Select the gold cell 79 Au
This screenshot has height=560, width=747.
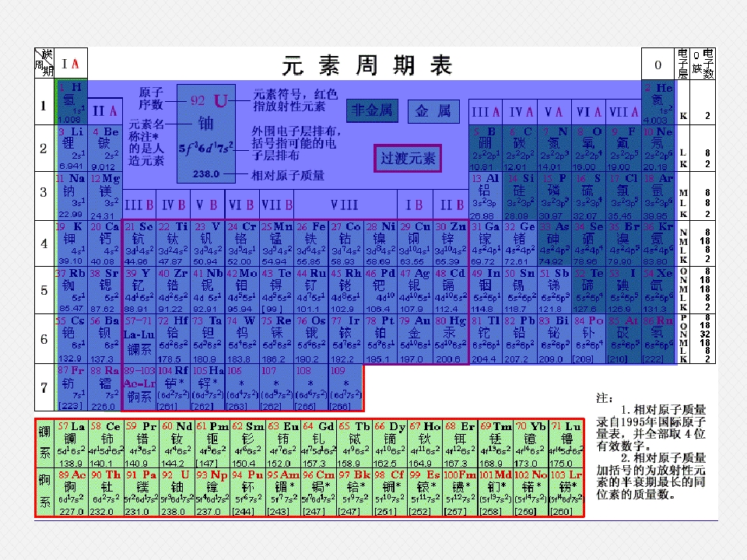point(415,338)
